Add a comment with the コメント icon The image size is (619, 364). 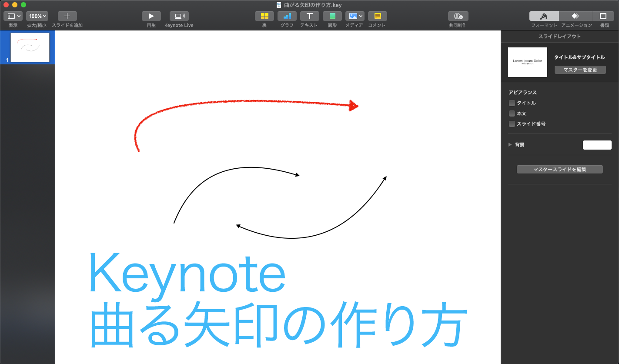377,16
